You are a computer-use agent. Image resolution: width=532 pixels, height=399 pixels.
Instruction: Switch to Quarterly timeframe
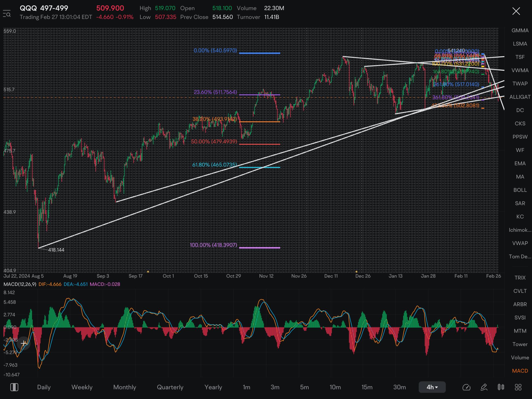click(x=170, y=387)
